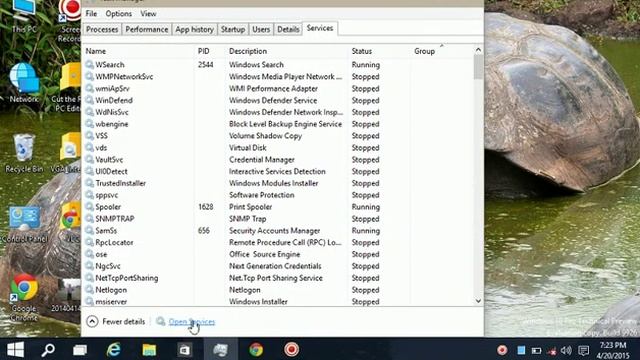640x360 pixels.
Task: Click the Security Accounts Manager description
Action: tap(275, 230)
